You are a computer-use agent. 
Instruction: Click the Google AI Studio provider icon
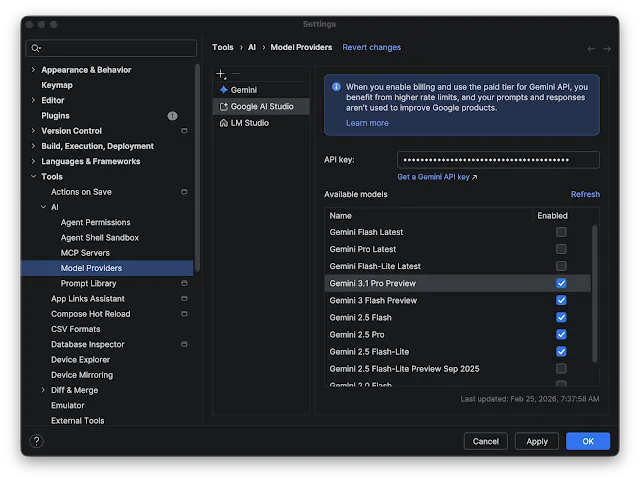pyautogui.click(x=223, y=106)
